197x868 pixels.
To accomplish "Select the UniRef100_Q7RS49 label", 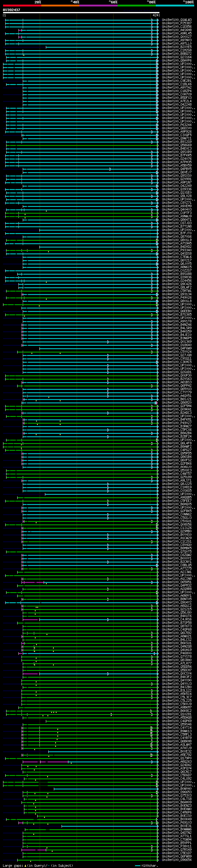I will tap(176, 850).
